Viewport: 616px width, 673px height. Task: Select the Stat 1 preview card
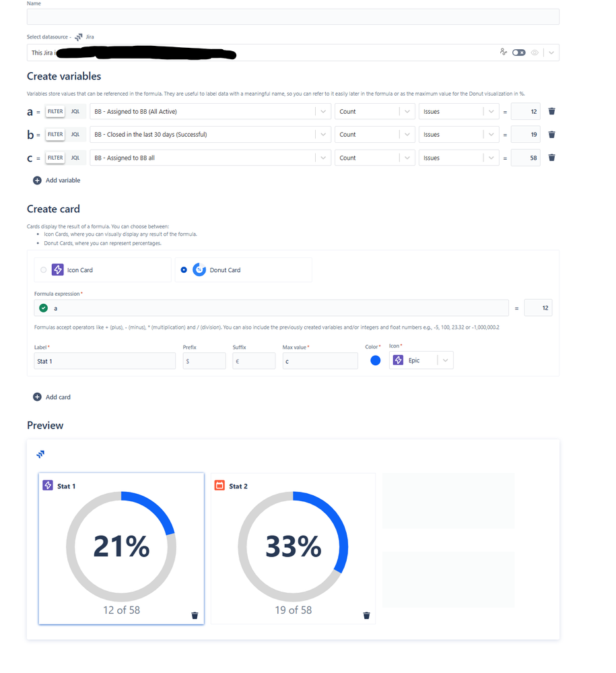click(121, 548)
